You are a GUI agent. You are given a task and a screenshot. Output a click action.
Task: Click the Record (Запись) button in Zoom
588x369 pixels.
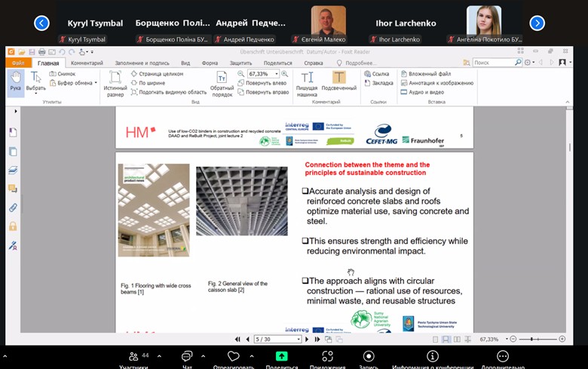tap(369, 358)
